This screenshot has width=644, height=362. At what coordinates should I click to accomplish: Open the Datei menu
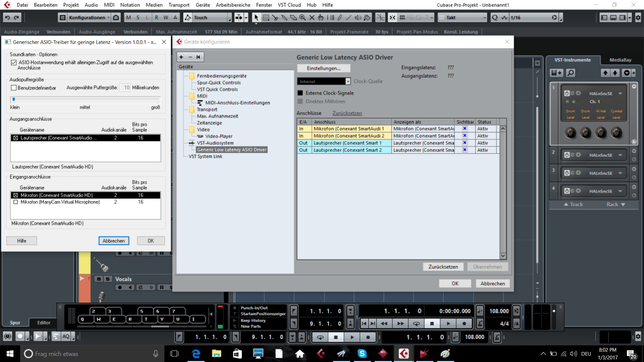(x=22, y=5)
